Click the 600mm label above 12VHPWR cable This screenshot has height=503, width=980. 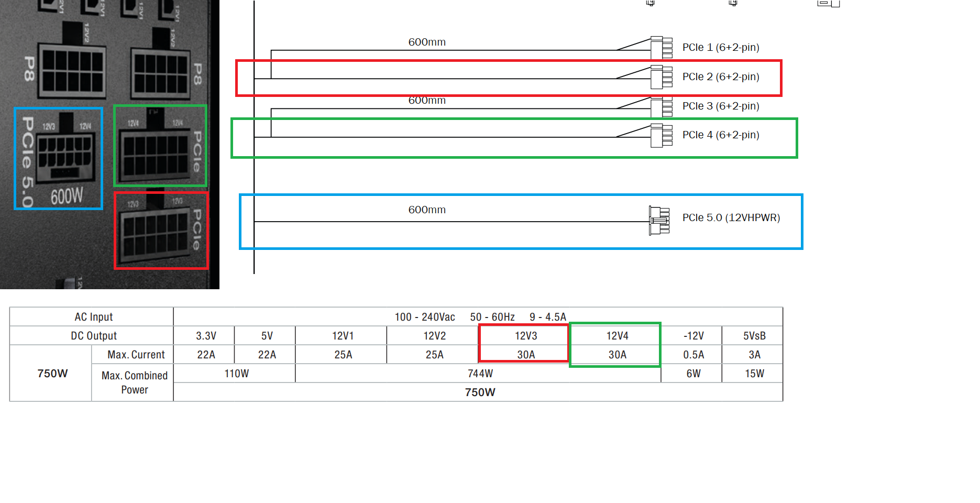point(427,210)
